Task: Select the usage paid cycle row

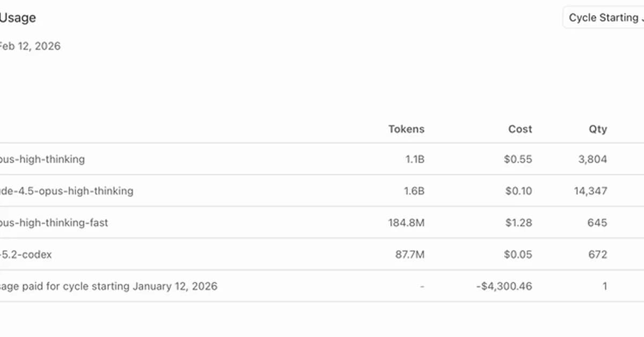Action: pos(107,286)
